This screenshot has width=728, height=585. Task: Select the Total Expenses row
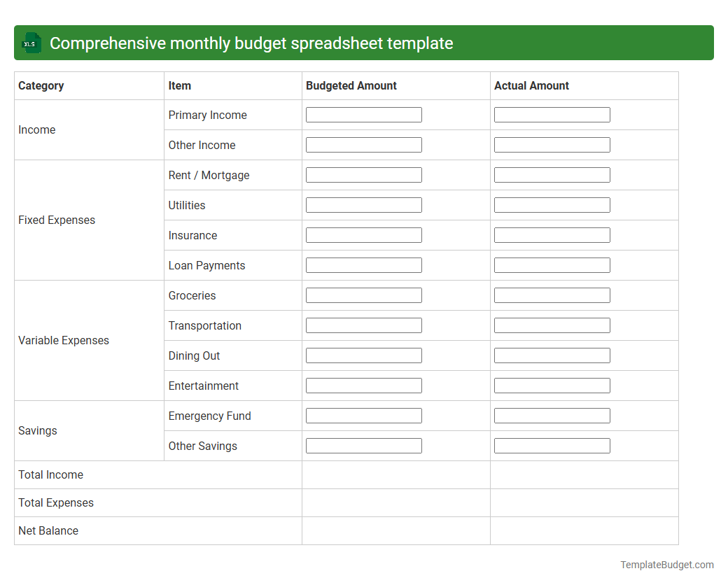tap(56, 502)
